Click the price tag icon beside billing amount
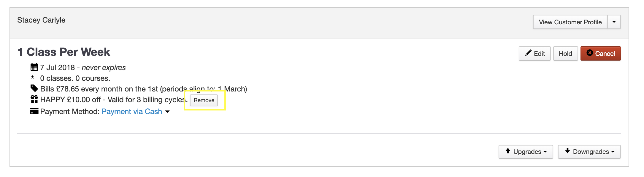The width and height of the screenshot is (644, 177). pos(34,88)
